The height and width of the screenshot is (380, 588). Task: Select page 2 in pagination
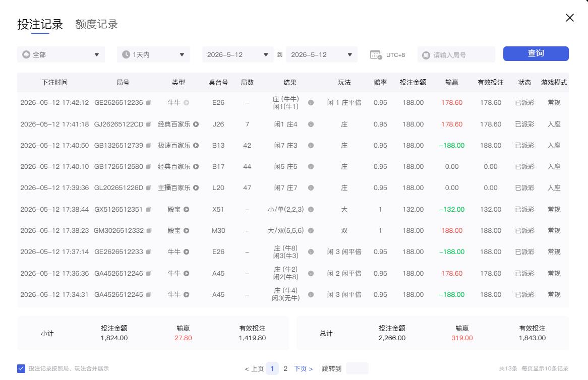coord(285,369)
